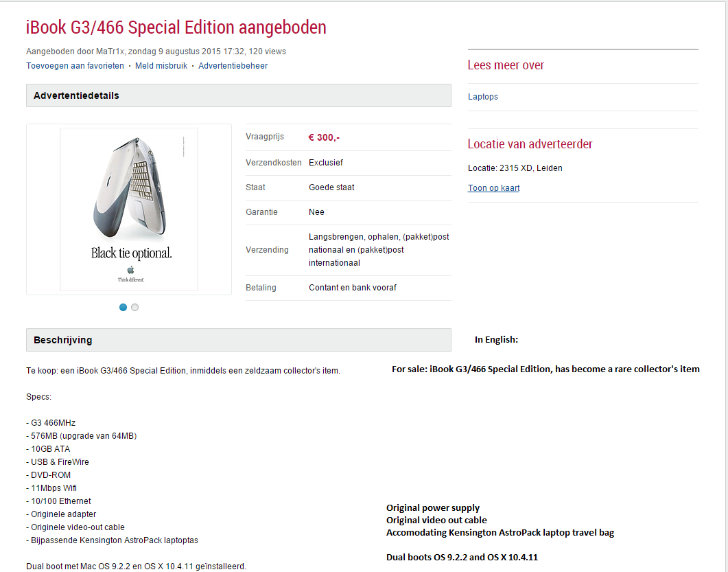Viewport: 728px width, 572px height.
Task: Click the iBook G3/466 Special Edition title
Action: (x=176, y=27)
